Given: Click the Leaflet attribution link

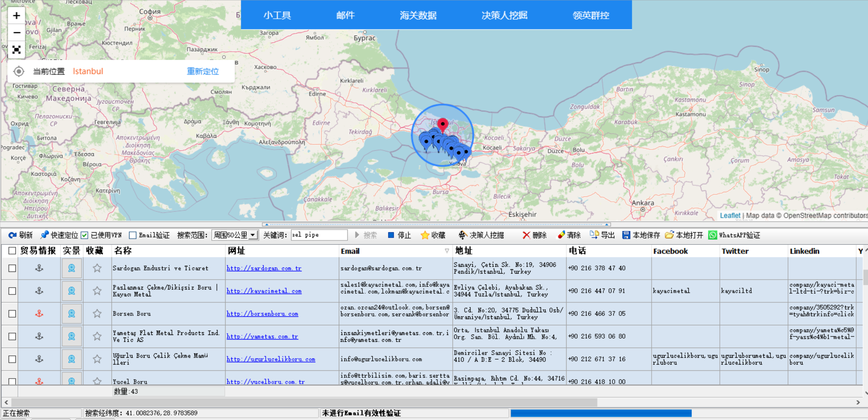Looking at the screenshot, I should (x=730, y=215).
